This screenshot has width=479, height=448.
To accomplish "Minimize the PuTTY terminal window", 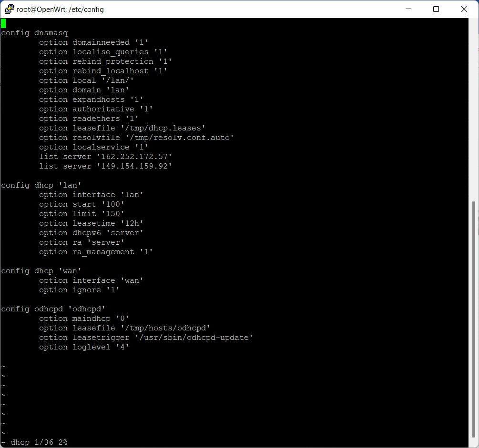I will coord(408,9).
